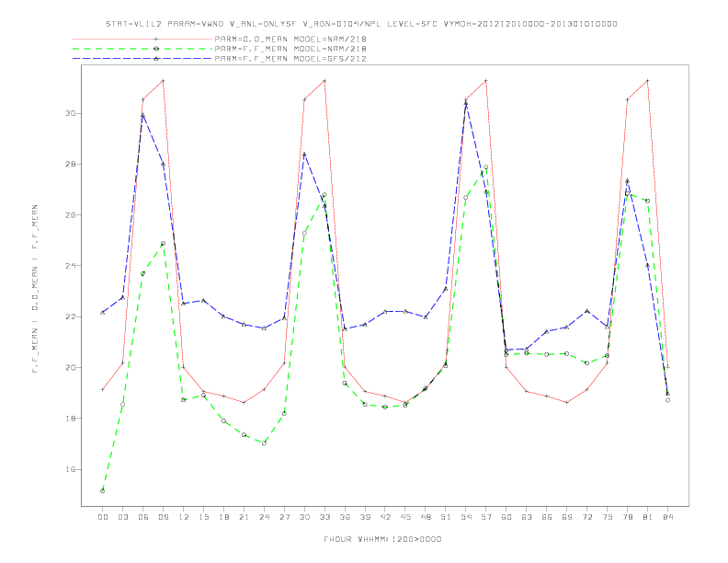Click x-axis forecast hour label 69
Screen dimensions: 728x563
tap(567, 517)
